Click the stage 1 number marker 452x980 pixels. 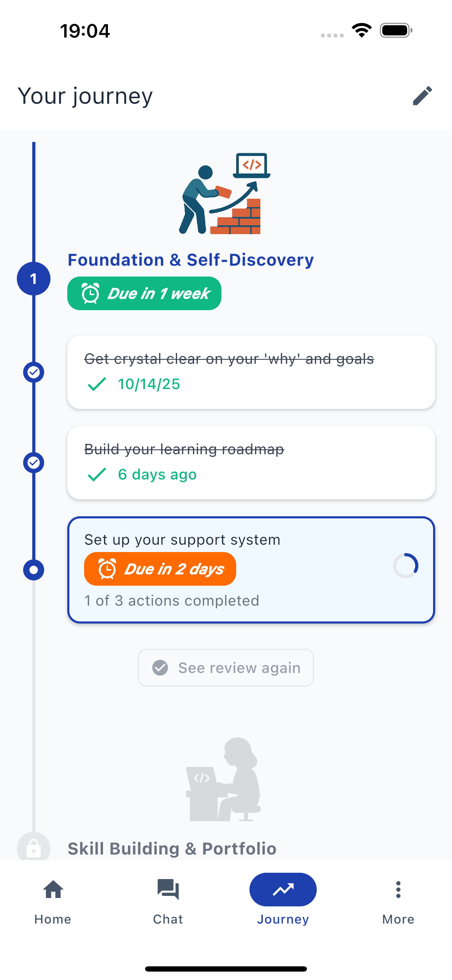coord(34,279)
